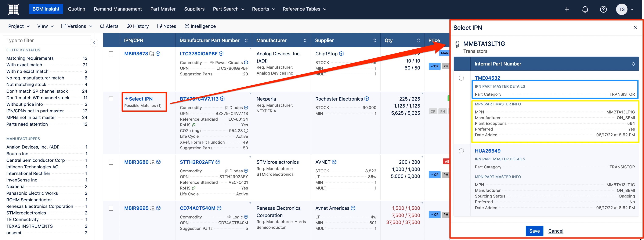Click cube icon beside Avnet Americas
Image resolution: width=644 pixels, height=240 pixels.
pos(353,208)
